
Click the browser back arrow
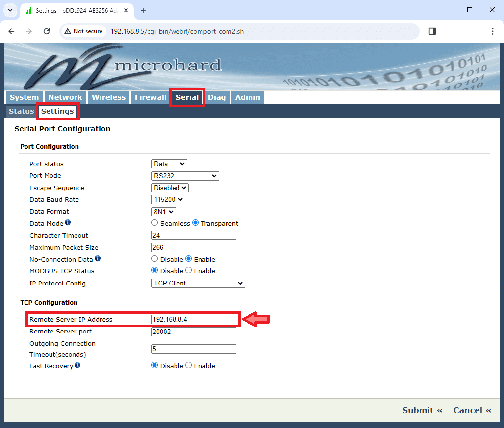click(12, 31)
